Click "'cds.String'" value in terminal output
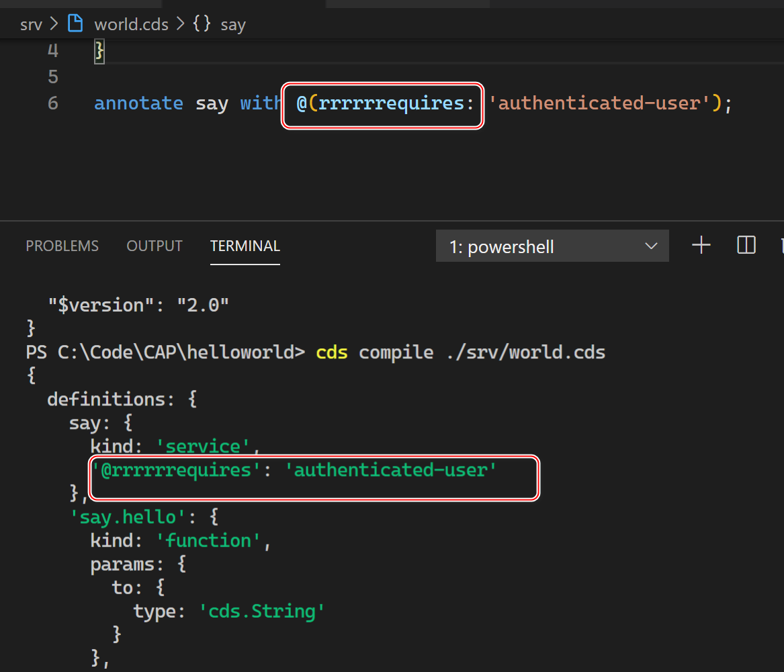The height and width of the screenshot is (672, 784). (x=262, y=612)
